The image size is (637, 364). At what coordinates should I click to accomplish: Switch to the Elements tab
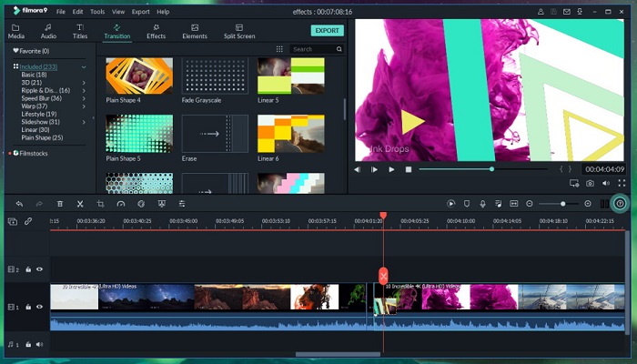pyautogui.click(x=195, y=31)
